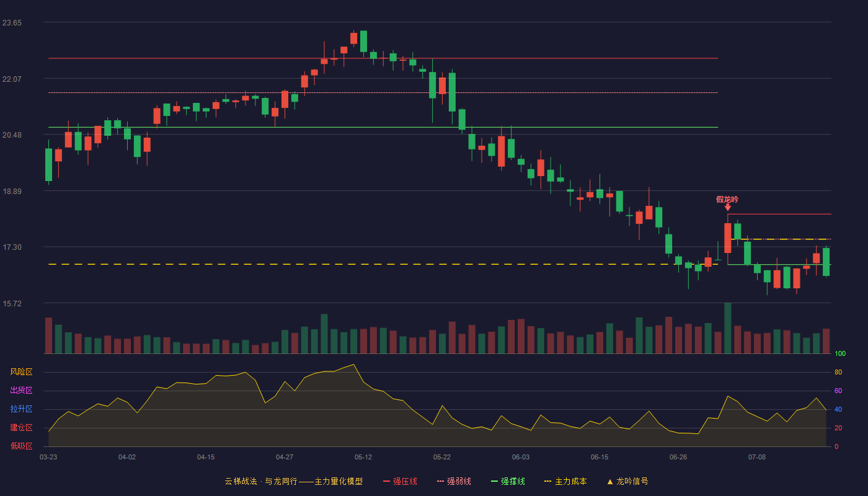The image size is (868, 496).
Task: Toggle the 强弱线 legend entry
Action: (x=454, y=481)
